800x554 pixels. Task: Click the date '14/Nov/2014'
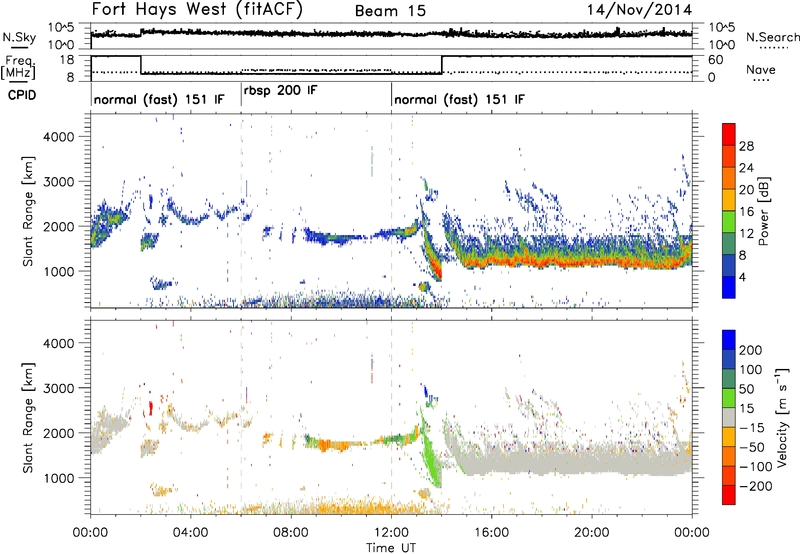[x=639, y=10]
